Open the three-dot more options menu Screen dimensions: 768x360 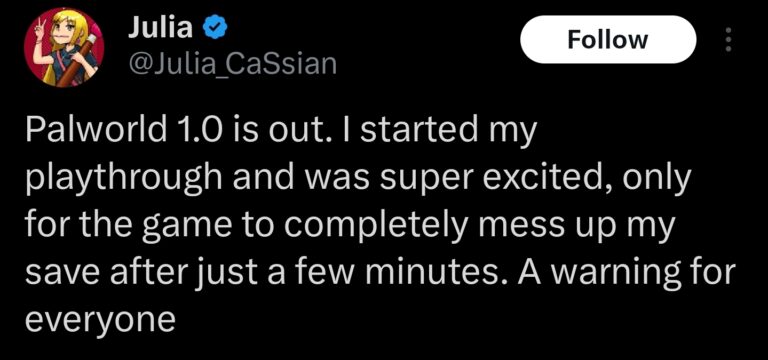pos(728,40)
